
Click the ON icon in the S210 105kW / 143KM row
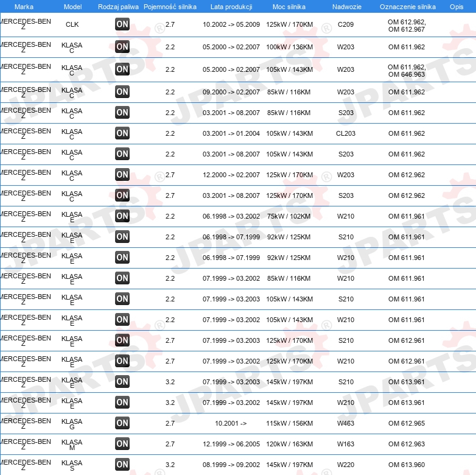tap(122, 299)
